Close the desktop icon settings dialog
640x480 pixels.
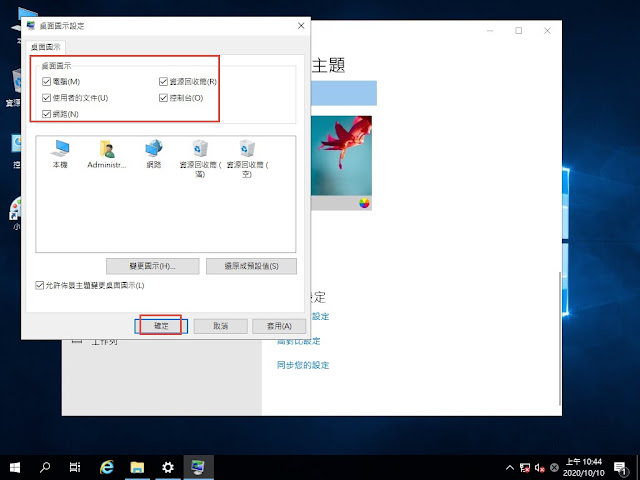(x=301, y=26)
